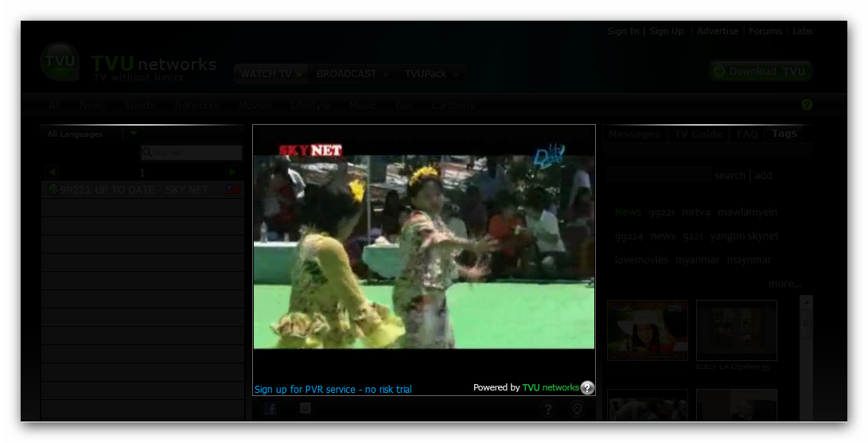The width and height of the screenshot is (868, 443).
Task: Click the Sign In link
Action: coord(623,31)
